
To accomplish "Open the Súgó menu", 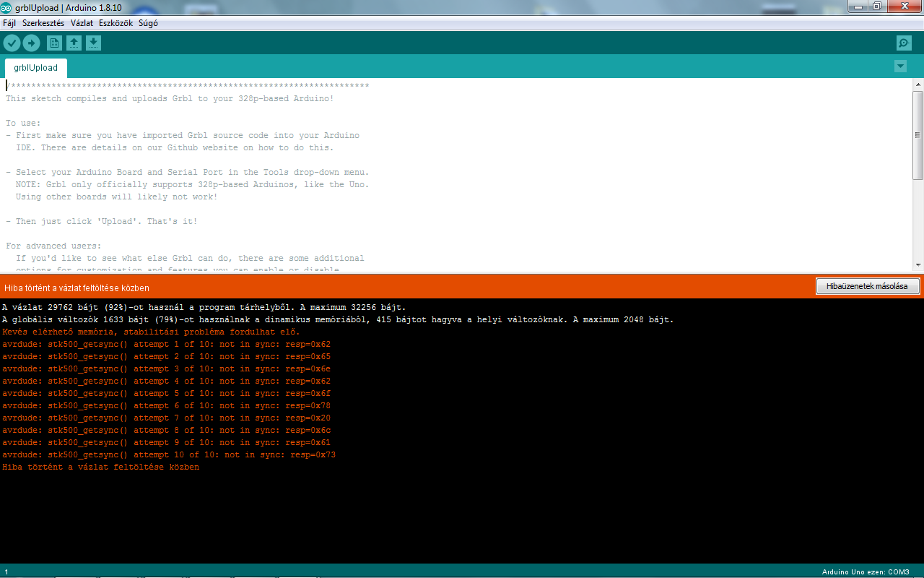I will pyautogui.click(x=148, y=23).
